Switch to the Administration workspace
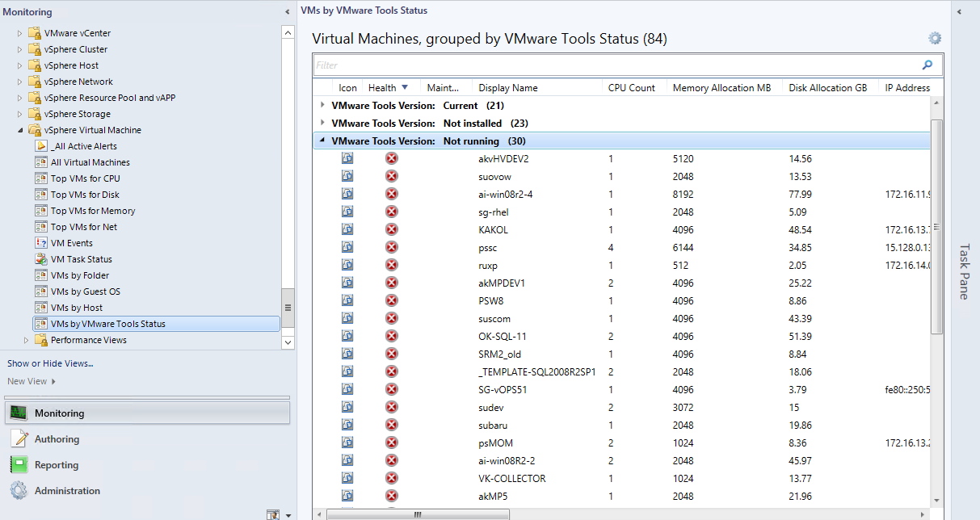 click(x=148, y=491)
